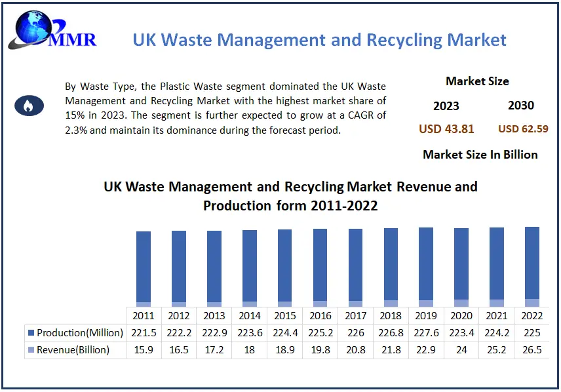Click the Production(Million) row label
This screenshot has width=561, height=392.
[x=80, y=333]
